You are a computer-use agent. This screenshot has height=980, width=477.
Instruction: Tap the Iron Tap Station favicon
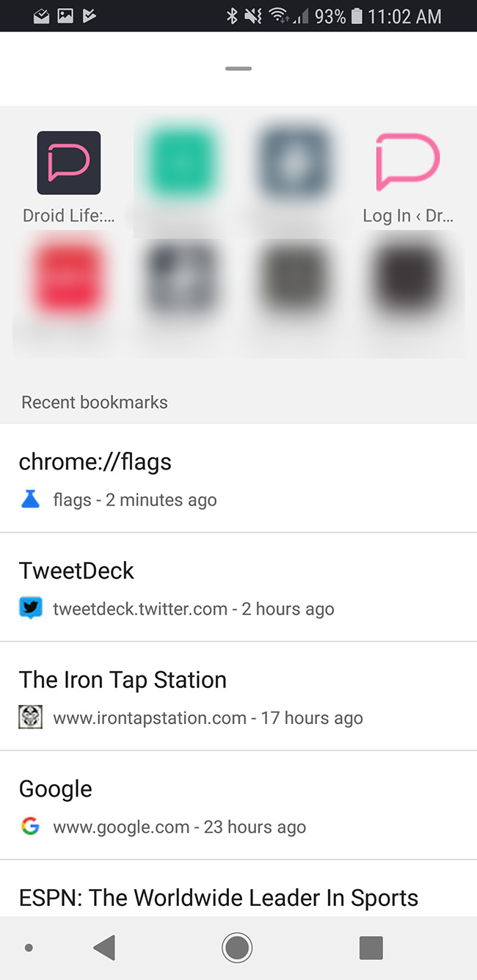pos(30,717)
